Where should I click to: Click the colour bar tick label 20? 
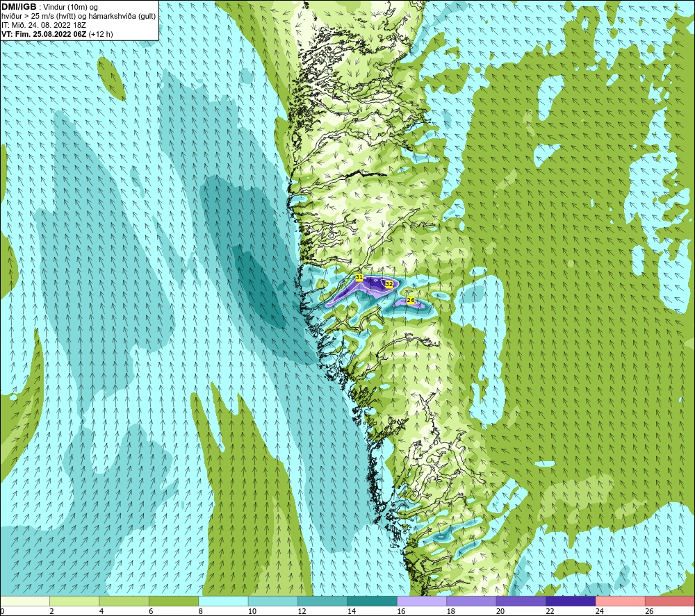click(500, 611)
